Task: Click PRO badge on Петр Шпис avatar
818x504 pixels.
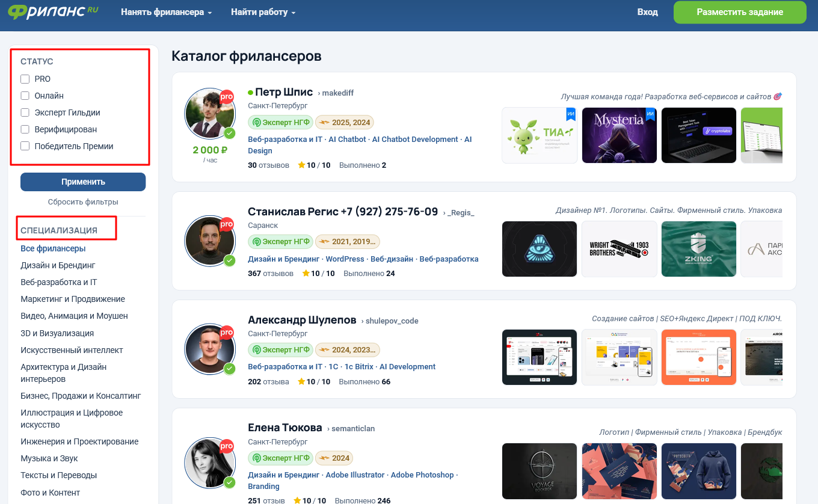Action: click(227, 96)
